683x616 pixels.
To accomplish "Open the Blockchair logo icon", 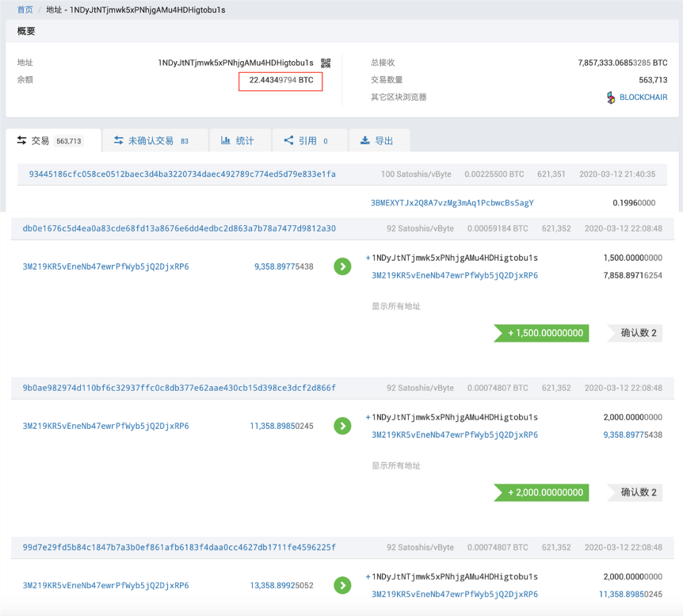I will click(611, 98).
